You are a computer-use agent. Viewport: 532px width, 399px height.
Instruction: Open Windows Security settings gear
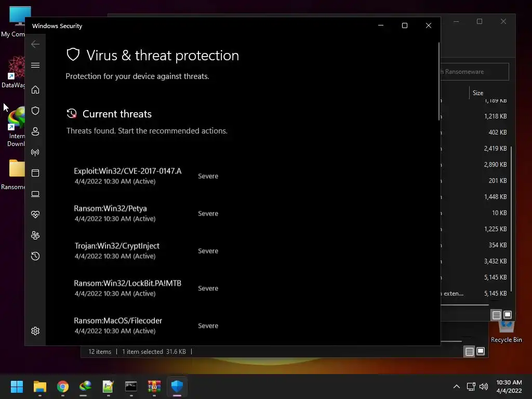click(x=35, y=331)
